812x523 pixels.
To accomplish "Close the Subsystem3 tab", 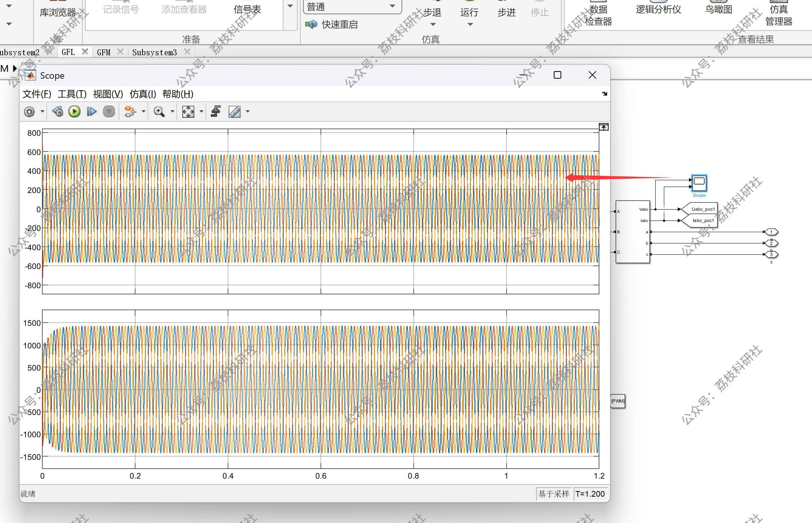I will point(187,52).
